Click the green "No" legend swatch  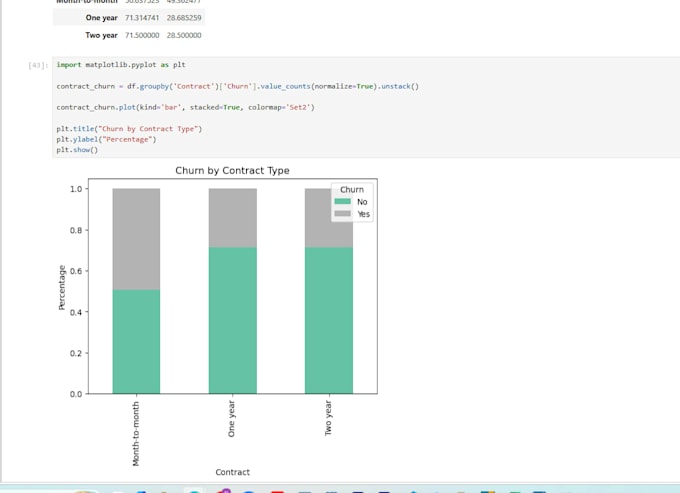tap(343, 202)
